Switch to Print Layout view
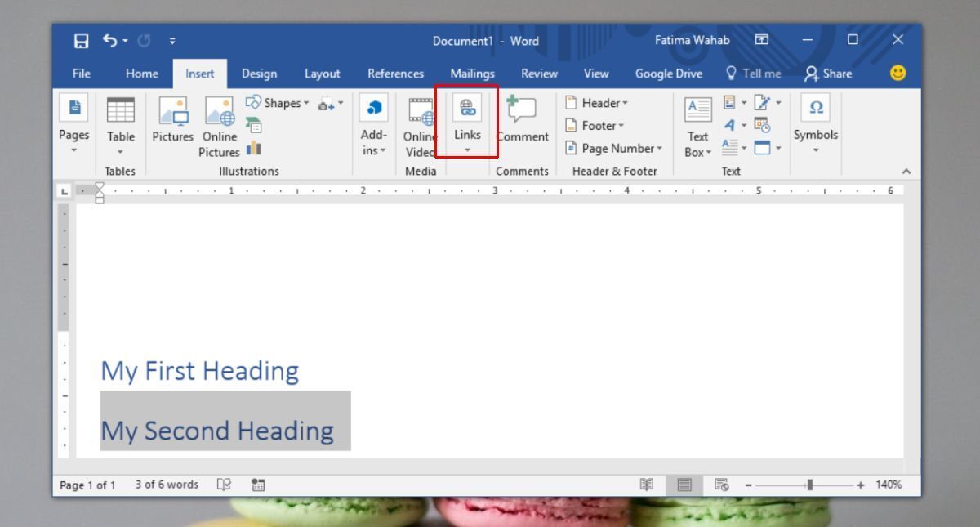The width and height of the screenshot is (980, 527). (x=686, y=485)
